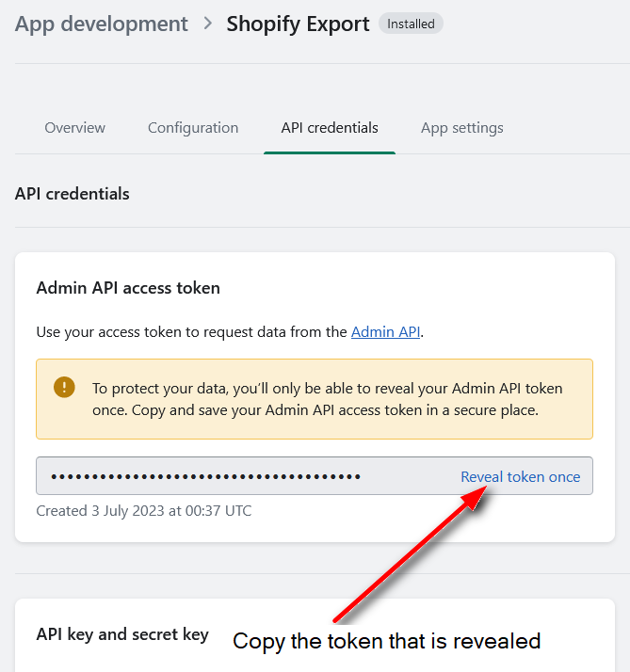Click the breadcrumb chevron separator icon
The height and width of the screenshot is (672, 630).
[208, 24]
